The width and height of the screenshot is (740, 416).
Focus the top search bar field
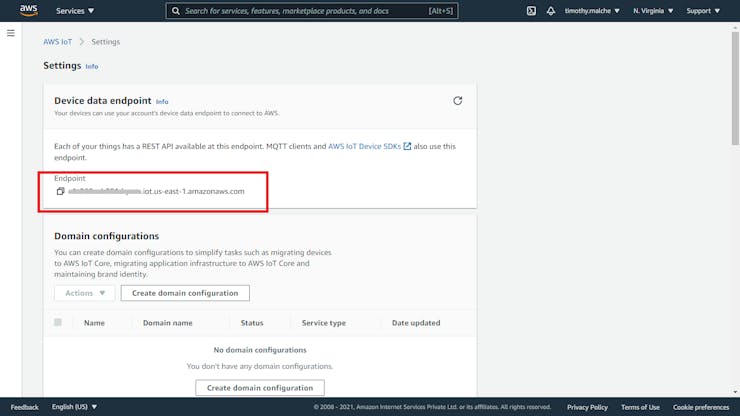(311, 11)
